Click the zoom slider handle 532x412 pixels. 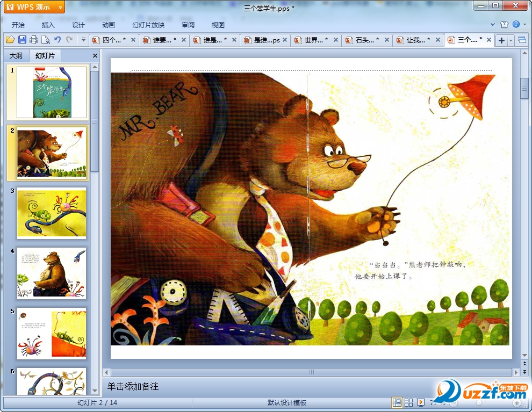pos(479,403)
